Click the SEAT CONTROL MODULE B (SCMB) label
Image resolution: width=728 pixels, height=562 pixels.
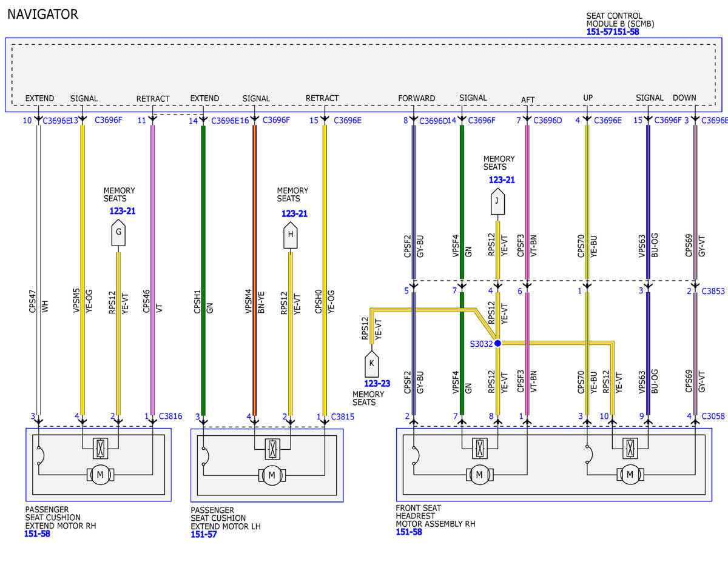tap(620, 20)
